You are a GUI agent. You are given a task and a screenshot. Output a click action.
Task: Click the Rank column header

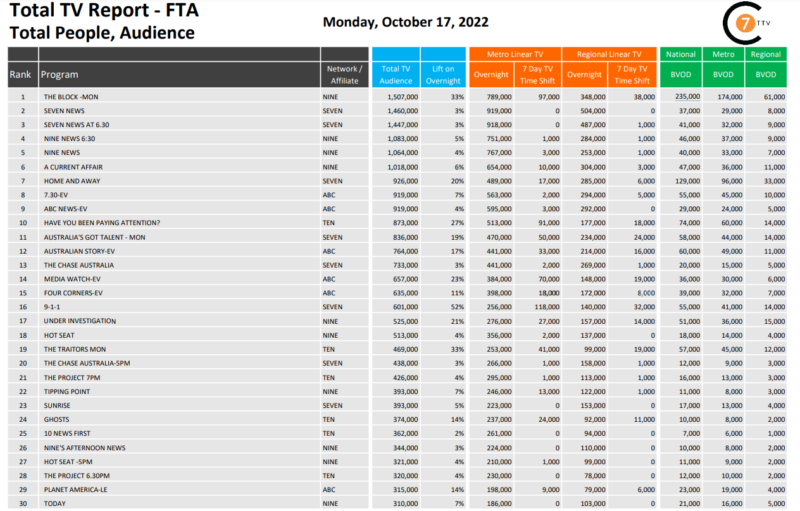(19, 74)
